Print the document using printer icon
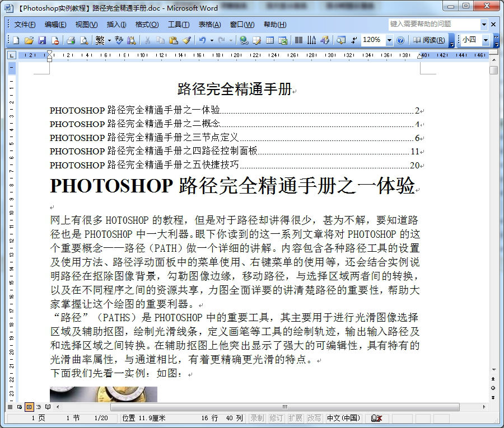Image resolution: width=504 pixels, height=428 pixels. click(x=71, y=40)
